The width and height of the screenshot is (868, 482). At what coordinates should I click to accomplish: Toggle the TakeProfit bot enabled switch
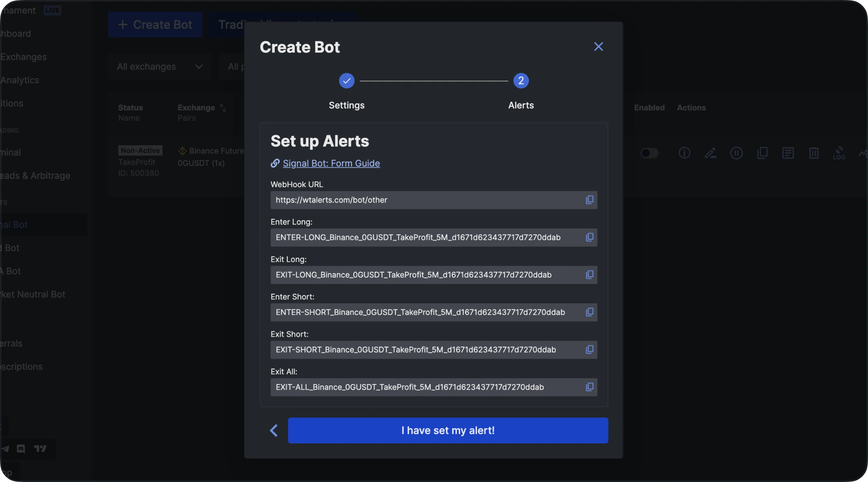tap(649, 153)
